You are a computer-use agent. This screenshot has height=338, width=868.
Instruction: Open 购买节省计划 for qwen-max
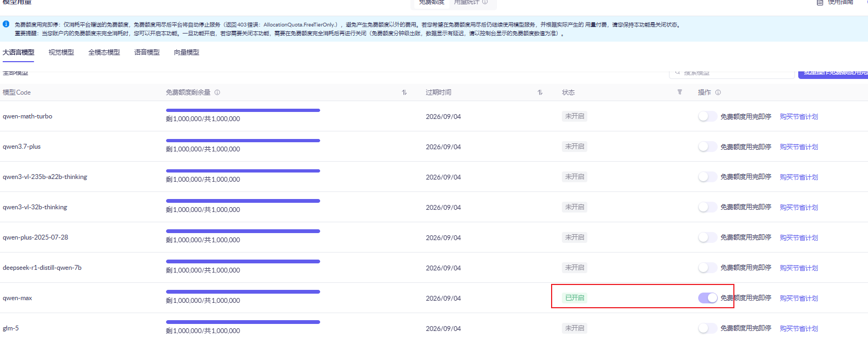[x=799, y=299]
